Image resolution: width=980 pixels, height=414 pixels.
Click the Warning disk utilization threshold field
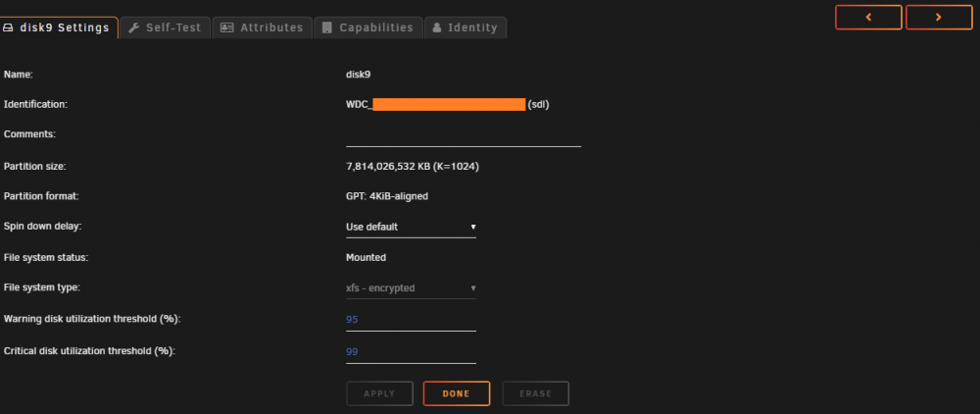tap(412, 320)
